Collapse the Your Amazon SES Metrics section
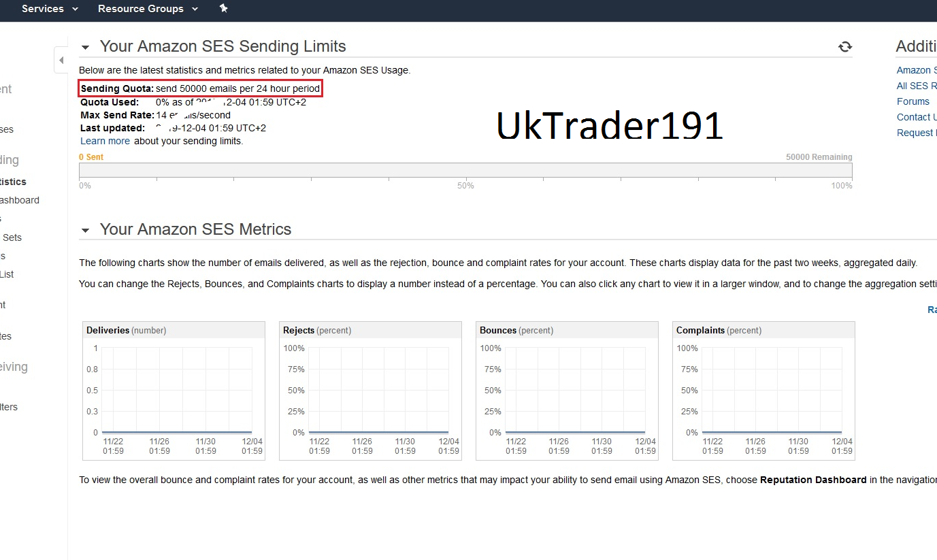 click(x=85, y=230)
